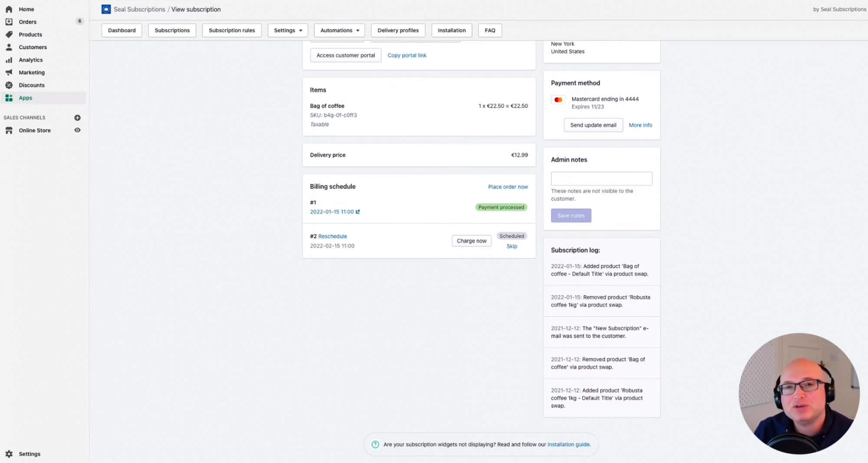Click inside the Admin notes field
Viewport: 868px width, 463px height.
(x=602, y=178)
